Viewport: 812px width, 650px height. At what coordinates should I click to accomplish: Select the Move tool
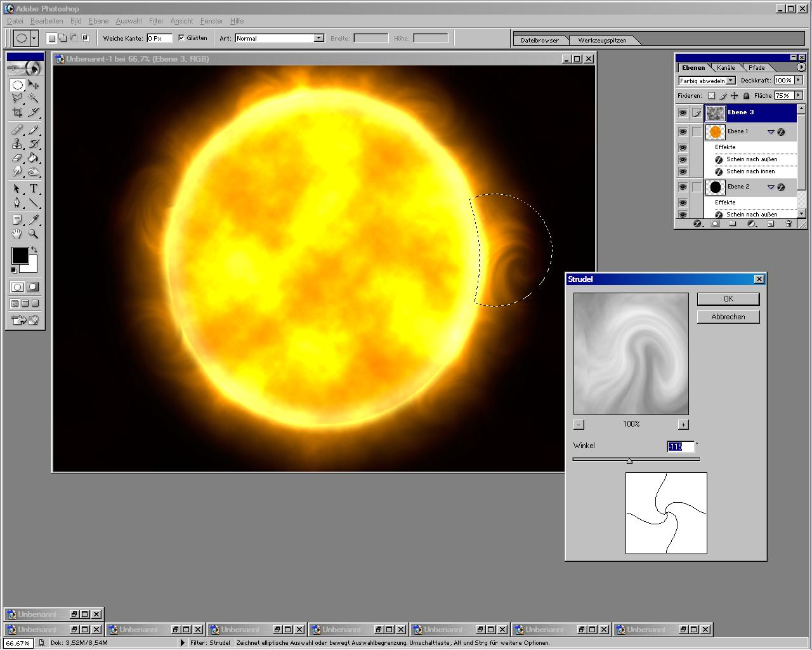(x=34, y=84)
